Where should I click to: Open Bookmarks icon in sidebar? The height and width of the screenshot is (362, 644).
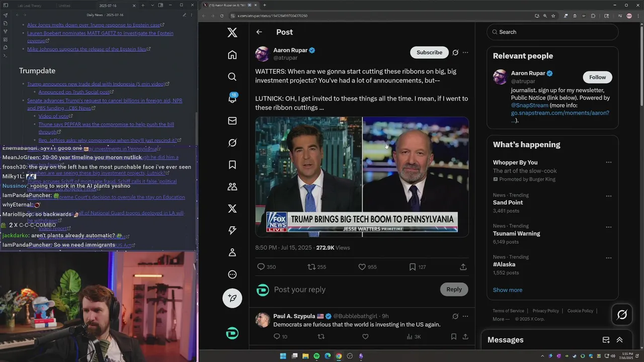click(232, 164)
